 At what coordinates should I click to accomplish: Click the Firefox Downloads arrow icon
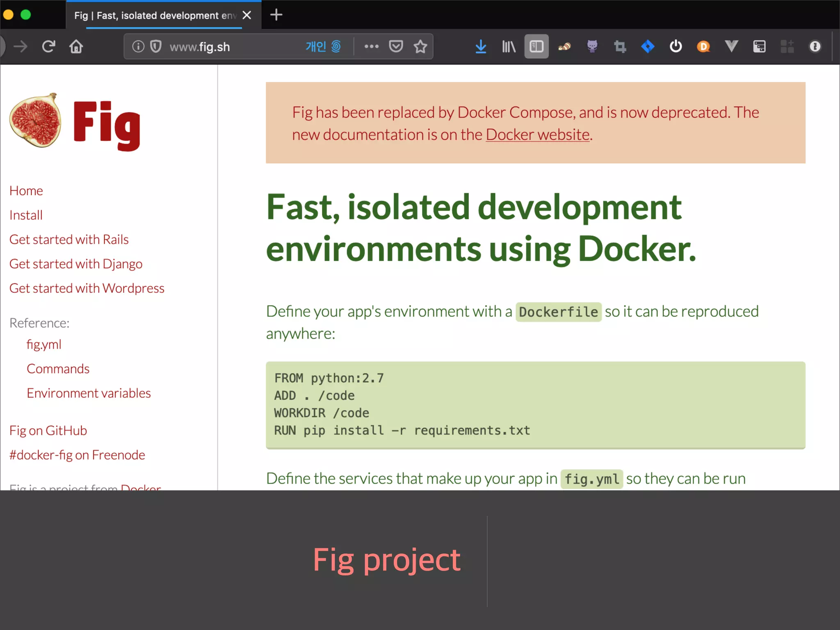[481, 47]
